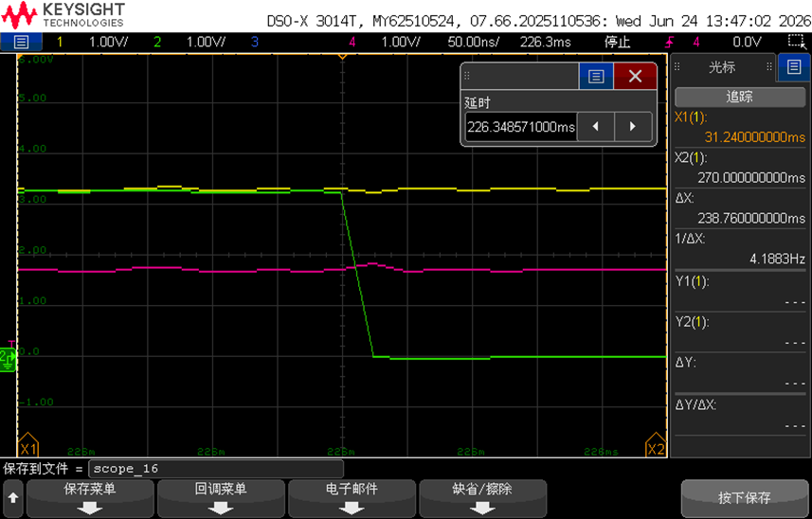Select channel 1 indicator in status bar
This screenshot has width=812, height=519.
[x=60, y=42]
